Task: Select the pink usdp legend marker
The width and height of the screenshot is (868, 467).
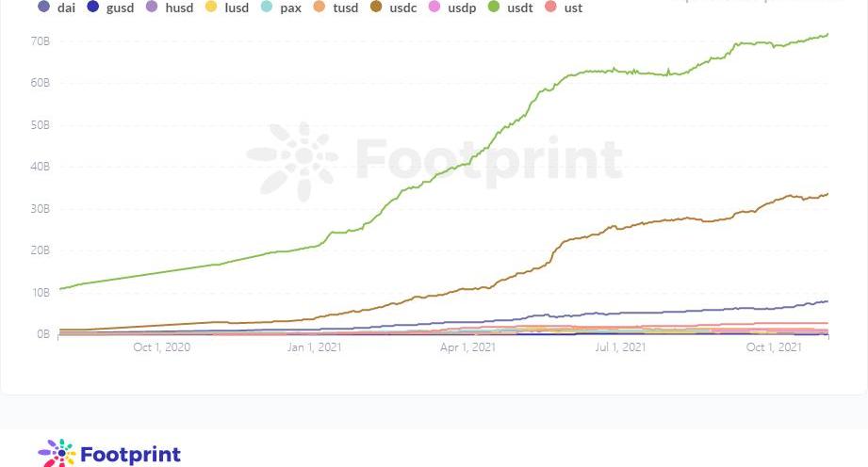Action: pos(435,8)
